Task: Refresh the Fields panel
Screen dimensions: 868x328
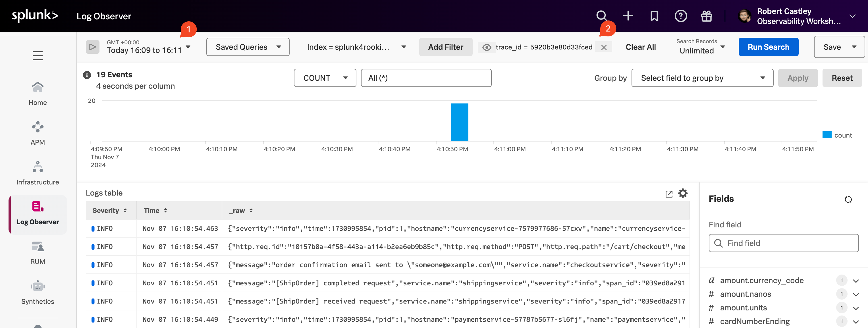Action: point(848,199)
